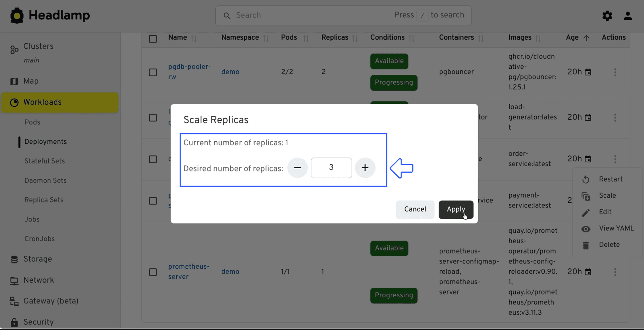Click the Storage database icon
Image resolution: width=644 pixels, height=330 pixels.
[x=14, y=259]
